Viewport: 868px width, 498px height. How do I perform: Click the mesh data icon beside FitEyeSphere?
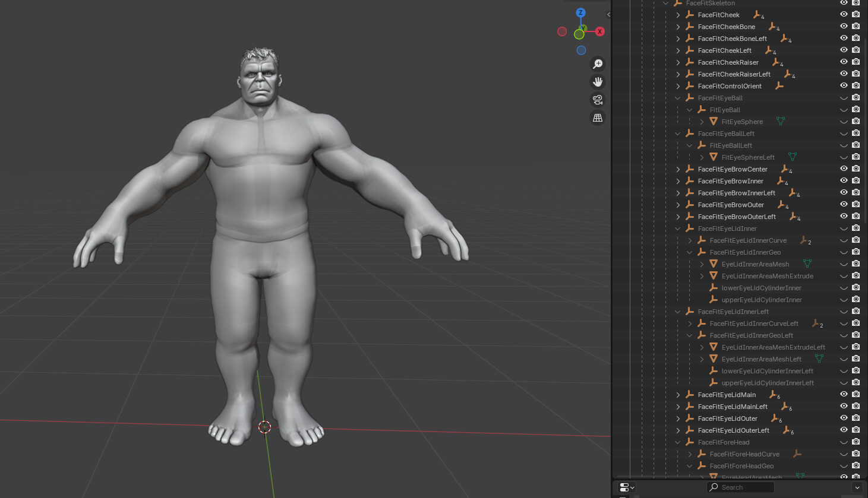pos(781,122)
